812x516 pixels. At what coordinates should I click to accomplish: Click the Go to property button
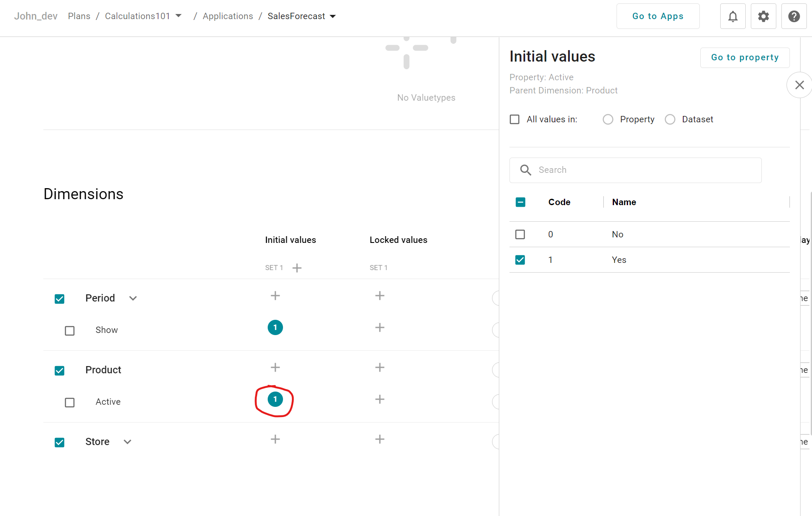click(744, 57)
